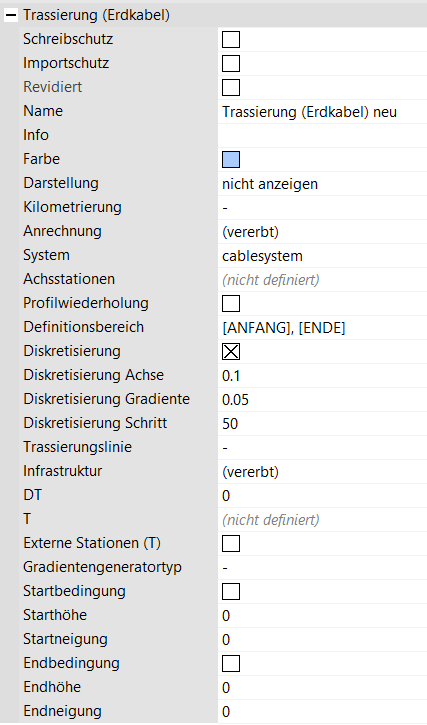Enable the Startbedingung checkbox

coord(231,592)
